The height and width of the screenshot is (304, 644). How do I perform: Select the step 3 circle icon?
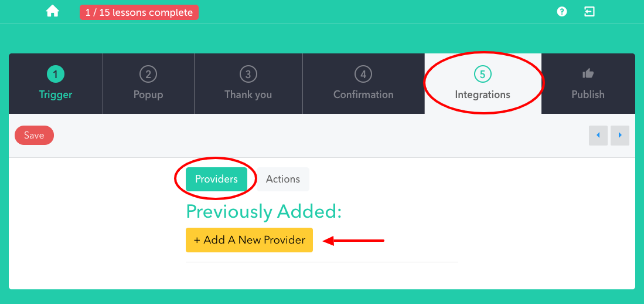[x=248, y=75]
